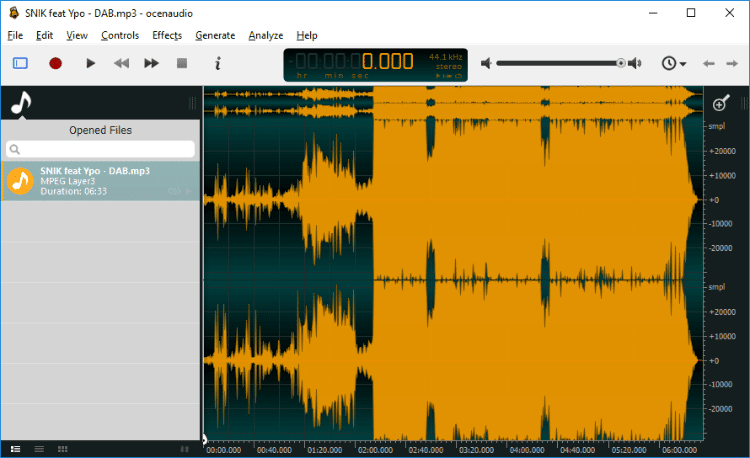Switch sidebar to detailed list view

[16, 449]
